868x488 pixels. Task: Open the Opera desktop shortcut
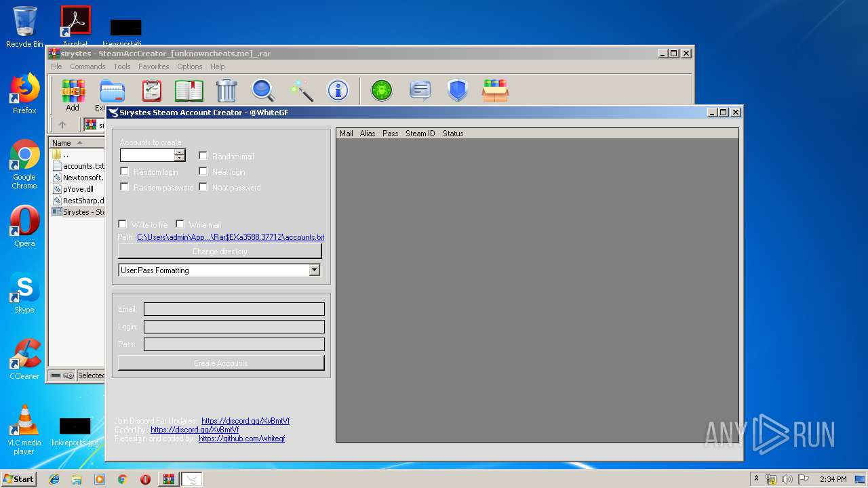click(24, 226)
